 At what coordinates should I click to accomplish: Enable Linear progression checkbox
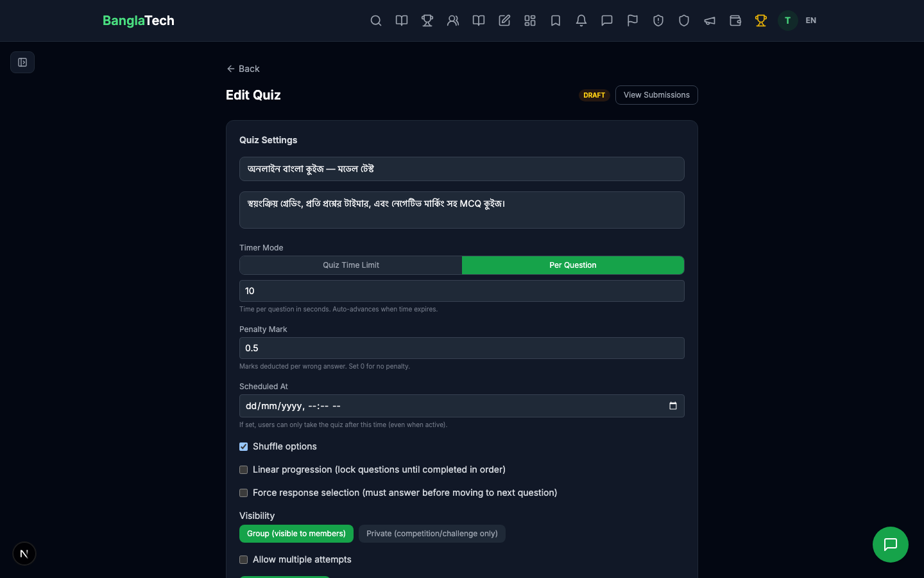pyautogui.click(x=243, y=469)
